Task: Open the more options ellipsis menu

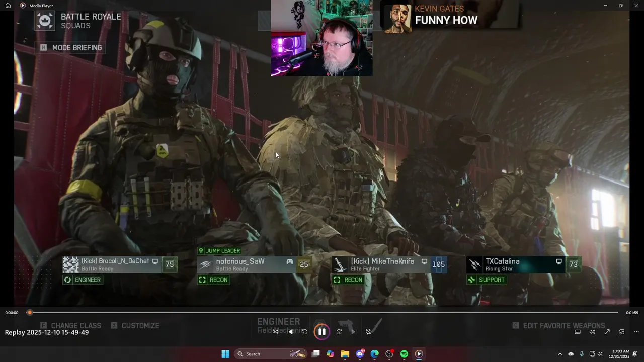Action: coord(636,332)
